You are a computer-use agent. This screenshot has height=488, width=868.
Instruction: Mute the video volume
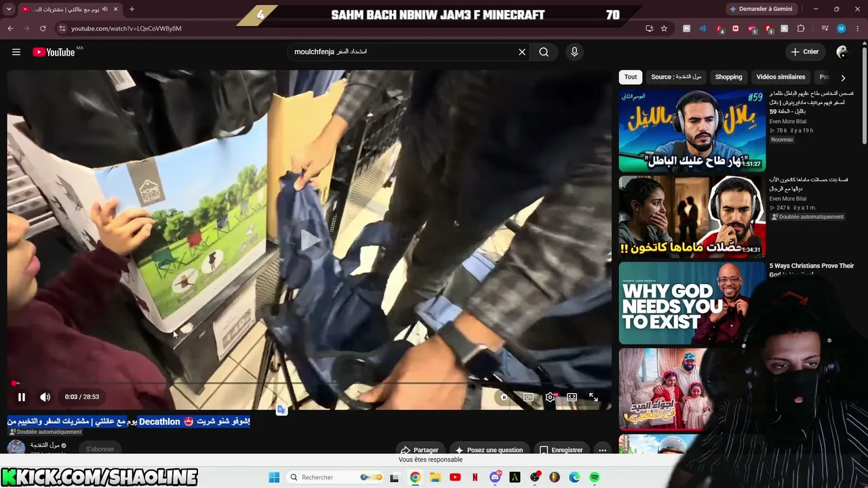click(45, 397)
